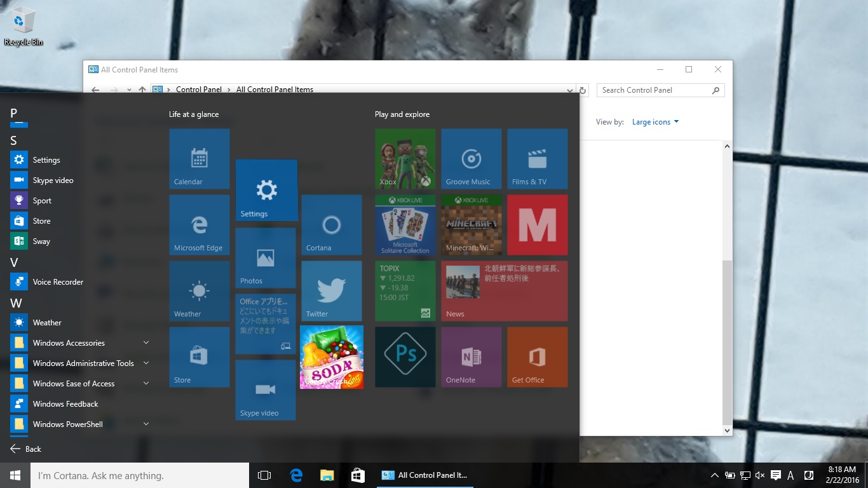The width and height of the screenshot is (868, 488).
Task: Launch Sway from the app list
Action: (x=80, y=241)
